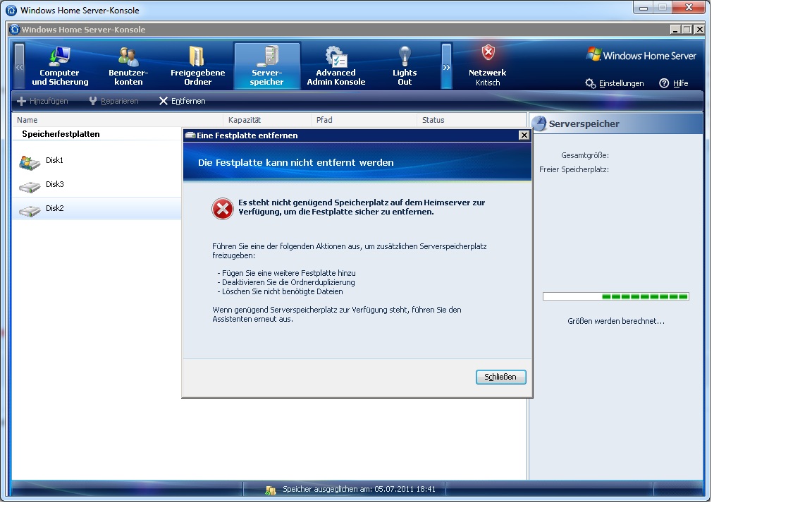The width and height of the screenshot is (812, 508).
Task: Click the Lights Out bulb icon
Action: click(x=405, y=56)
